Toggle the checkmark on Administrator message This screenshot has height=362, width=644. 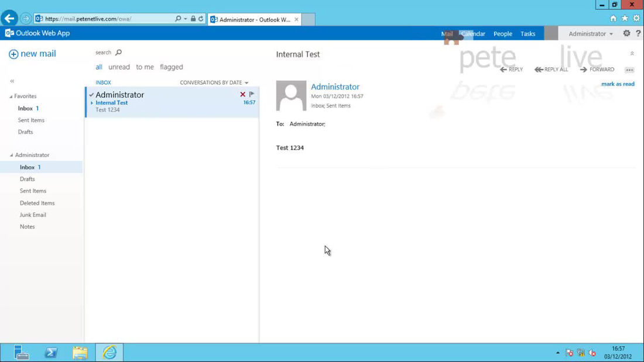tap(91, 95)
